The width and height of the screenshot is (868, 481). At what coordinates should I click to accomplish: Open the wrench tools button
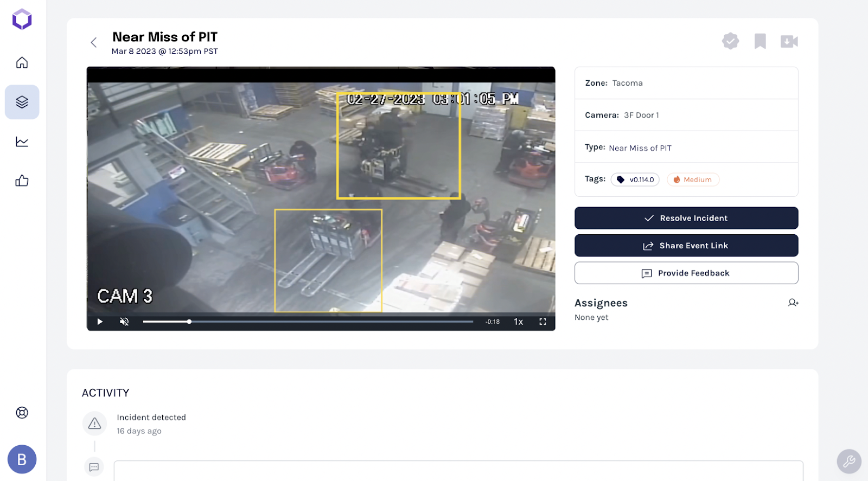click(849, 461)
